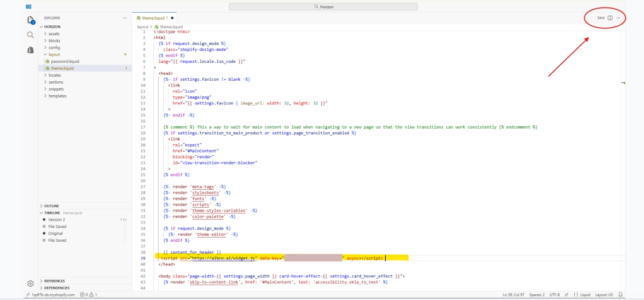Expand the locales folder
The width and height of the screenshot is (644, 300).
click(55, 75)
